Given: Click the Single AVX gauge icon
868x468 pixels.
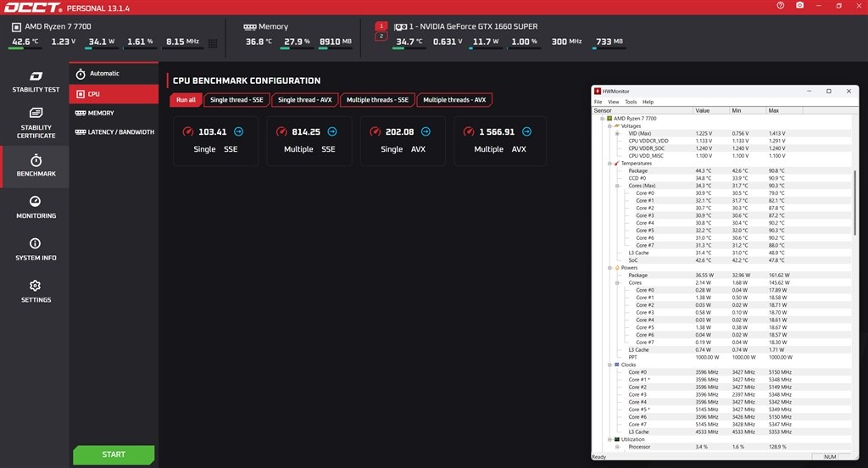Looking at the screenshot, I should tap(376, 131).
